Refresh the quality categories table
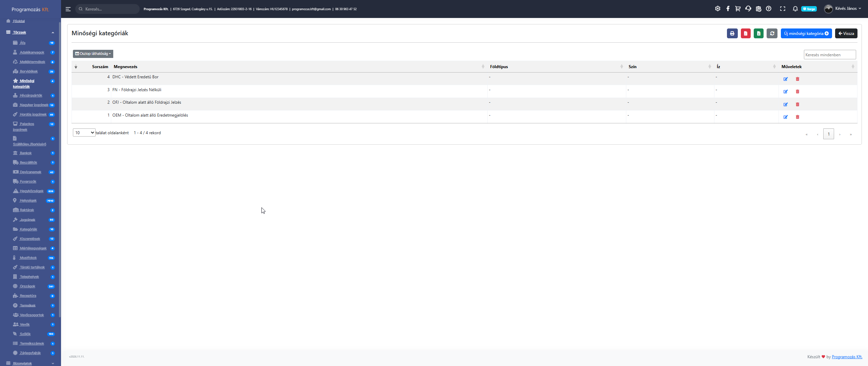868x366 pixels. click(772, 34)
